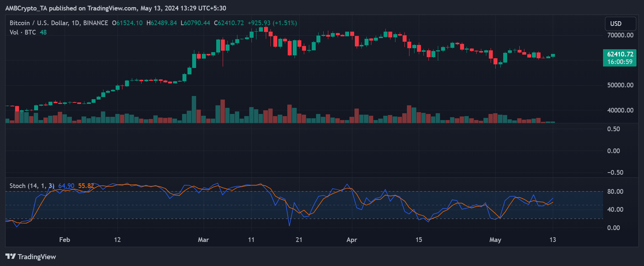Click the 13 date axis label
This screenshot has width=644, height=266.
[553, 240]
